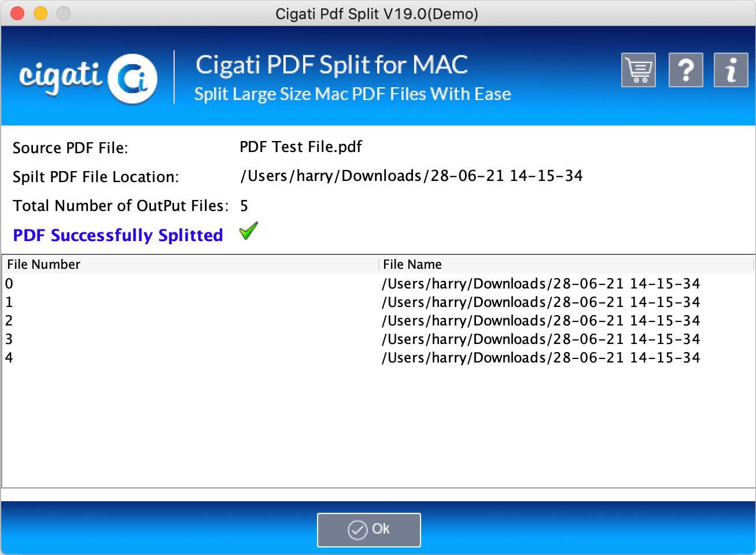
Task: Click the green success checkmark
Action: coord(248,231)
